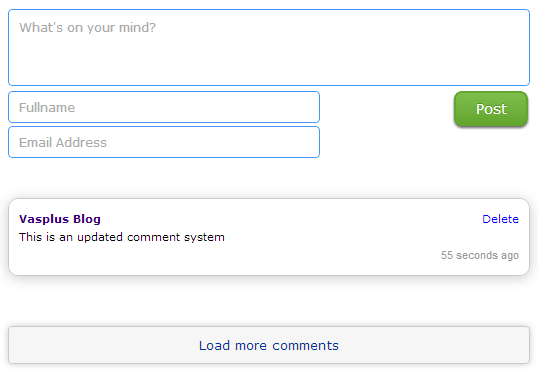
Task: Remove the comment via the Delete link
Action: pos(500,219)
